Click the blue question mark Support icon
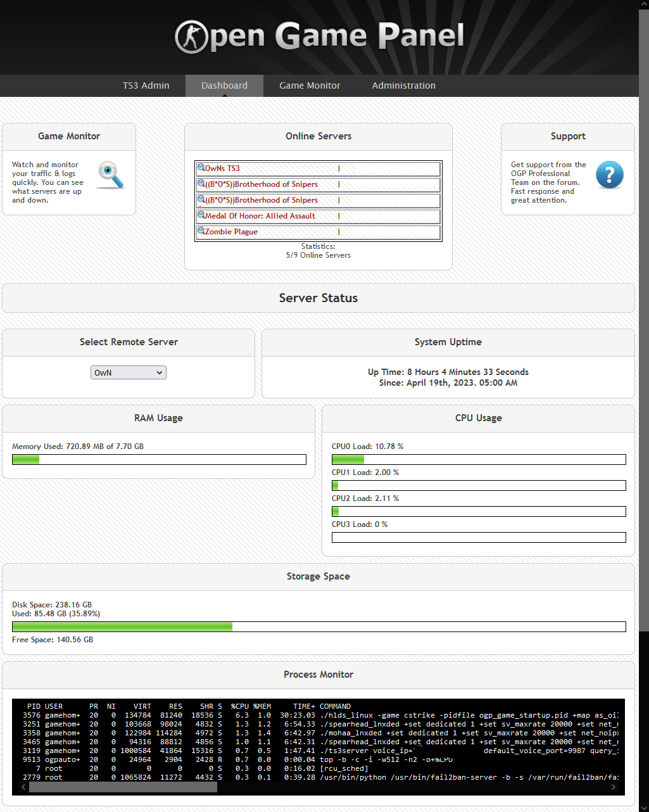This screenshot has width=649, height=812. pyautogui.click(x=610, y=175)
